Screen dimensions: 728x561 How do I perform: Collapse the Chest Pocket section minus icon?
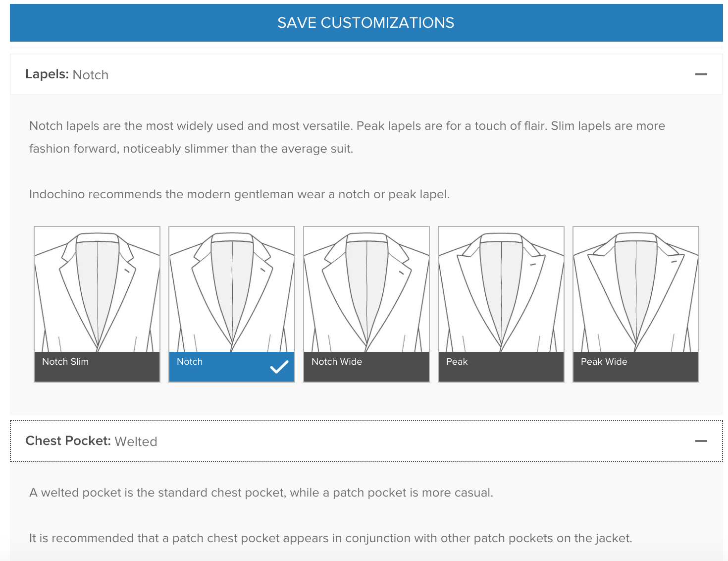[x=701, y=441]
